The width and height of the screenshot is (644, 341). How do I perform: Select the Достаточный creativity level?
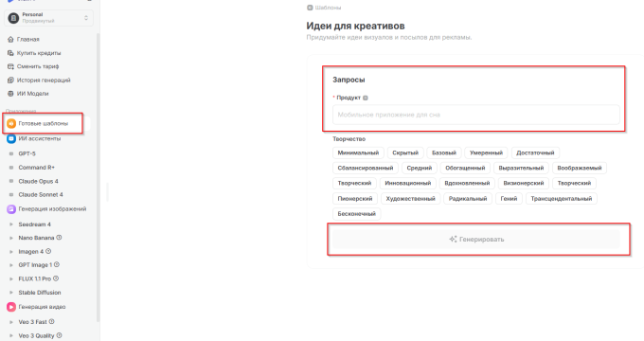pyautogui.click(x=535, y=153)
